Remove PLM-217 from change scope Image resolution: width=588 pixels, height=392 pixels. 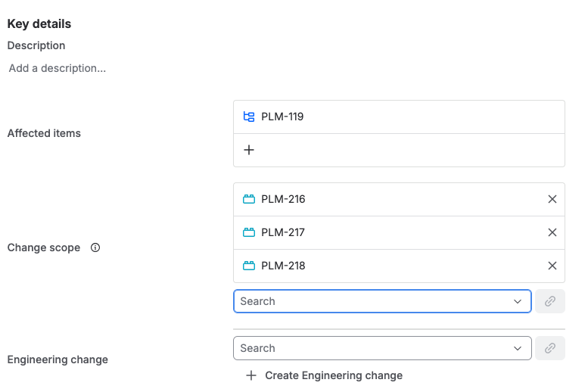coord(552,232)
